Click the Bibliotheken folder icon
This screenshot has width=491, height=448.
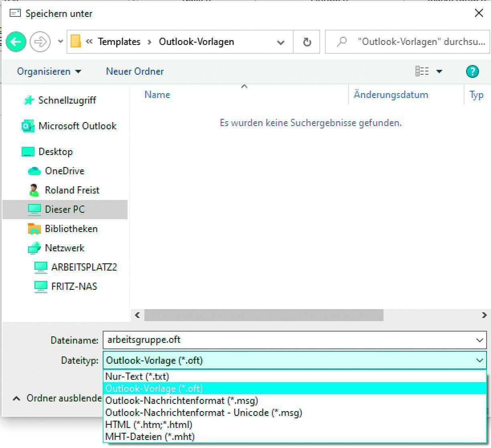pyautogui.click(x=34, y=229)
